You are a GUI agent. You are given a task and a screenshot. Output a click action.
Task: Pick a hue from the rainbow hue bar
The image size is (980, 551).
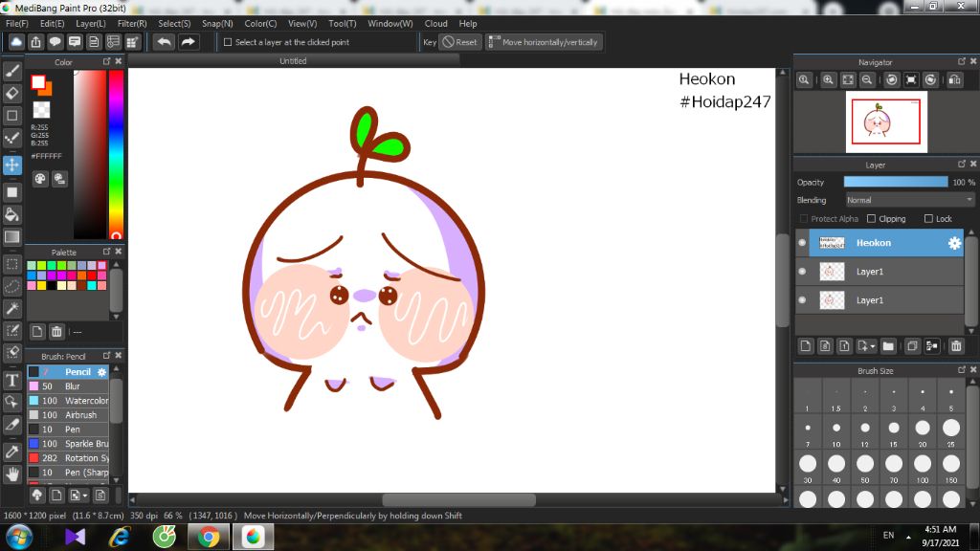[x=116, y=154]
